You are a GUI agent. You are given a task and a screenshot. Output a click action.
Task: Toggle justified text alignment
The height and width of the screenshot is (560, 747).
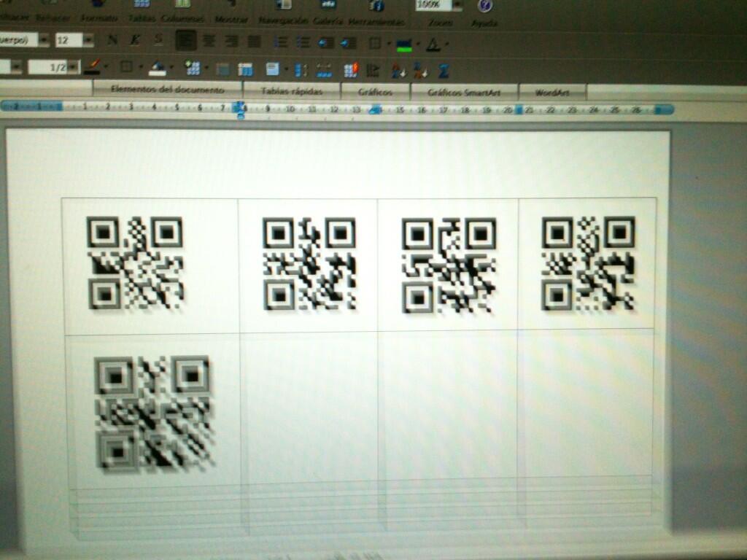click(255, 42)
